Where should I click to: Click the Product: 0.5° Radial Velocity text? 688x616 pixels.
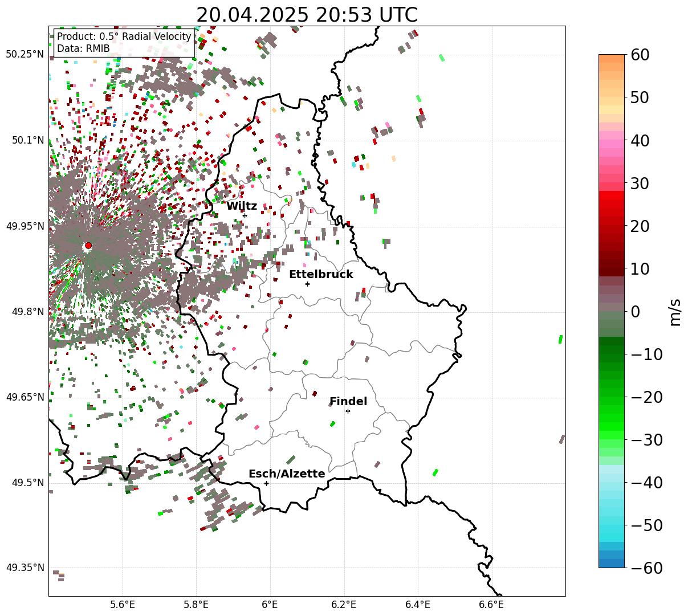[x=124, y=37]
